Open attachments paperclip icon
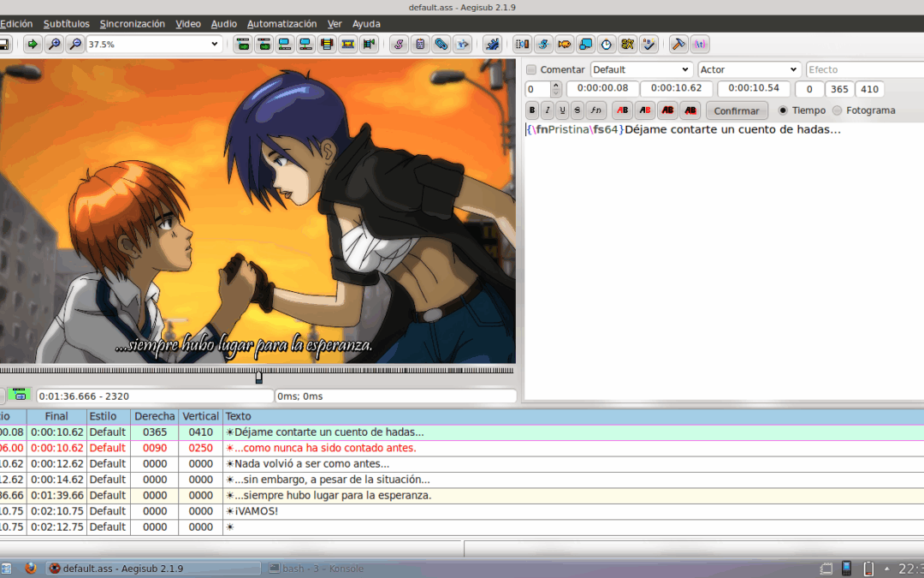Viewport: 924px width, 578px height. [x=441, y=45]
